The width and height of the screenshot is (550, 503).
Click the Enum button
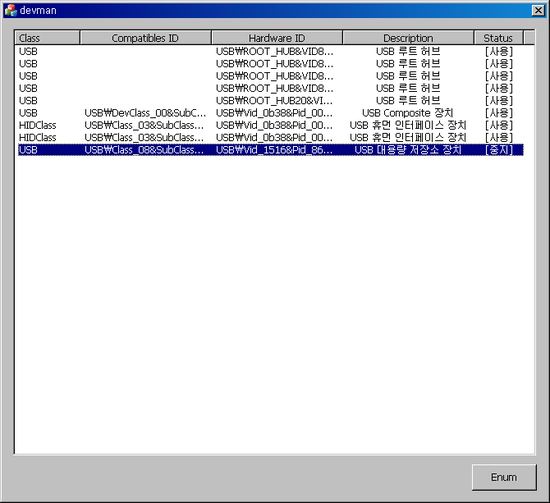pyautogui.click(x=504, y=477)
